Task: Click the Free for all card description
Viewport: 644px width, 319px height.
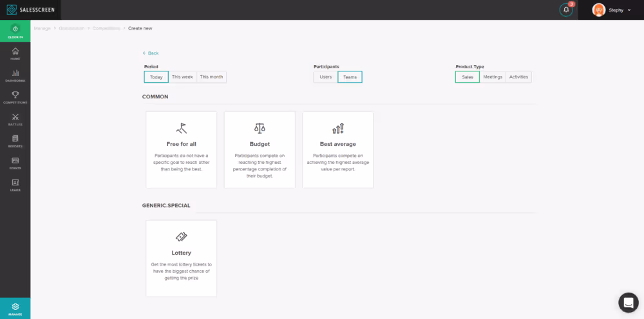Action: (x=181, y=162)
